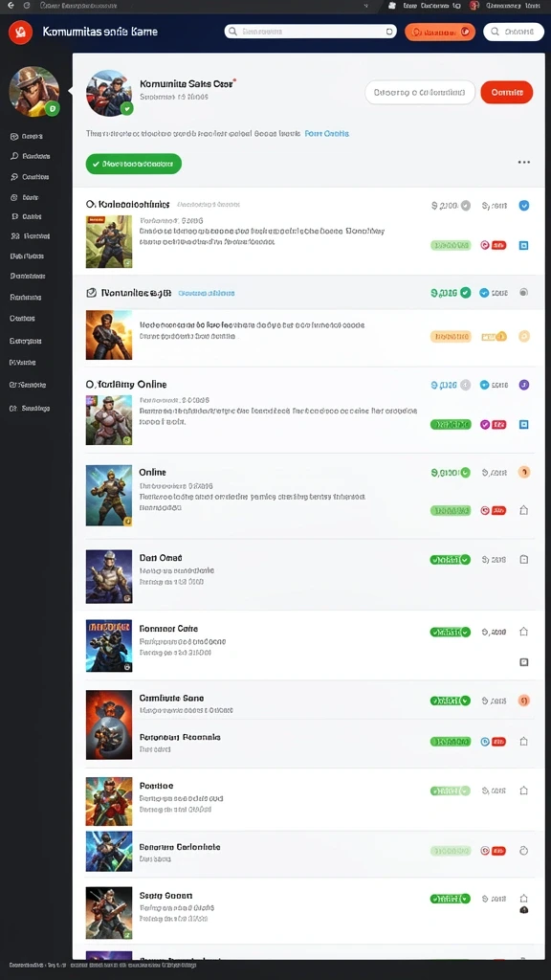
Task: Click the magnifier icon in sidebar's second item
Action: [x=14, y=156]
